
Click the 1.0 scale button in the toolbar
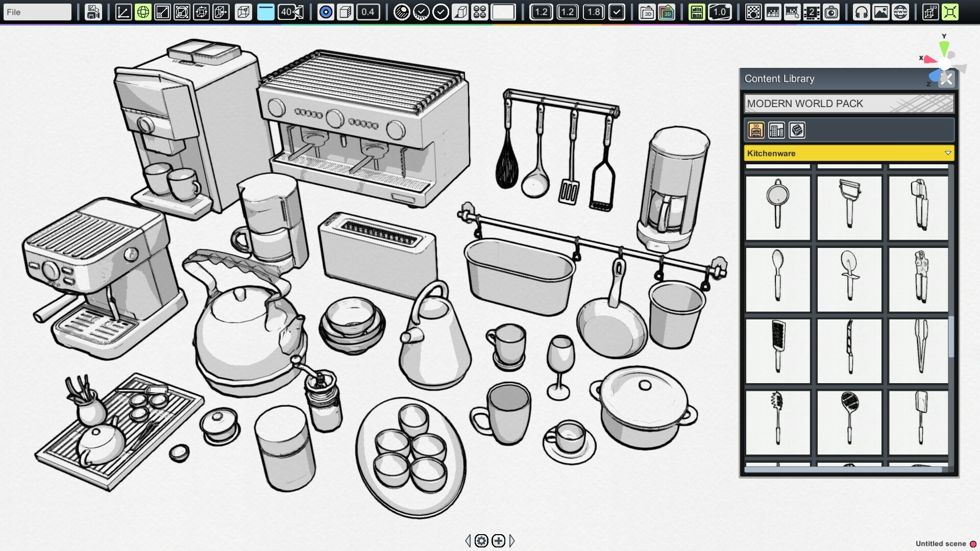720,11
